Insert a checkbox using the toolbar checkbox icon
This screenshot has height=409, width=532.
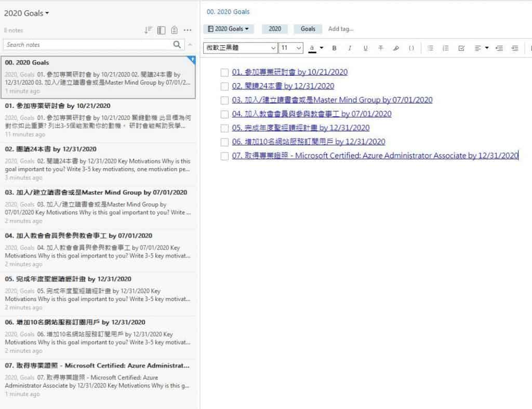[461, 48]
